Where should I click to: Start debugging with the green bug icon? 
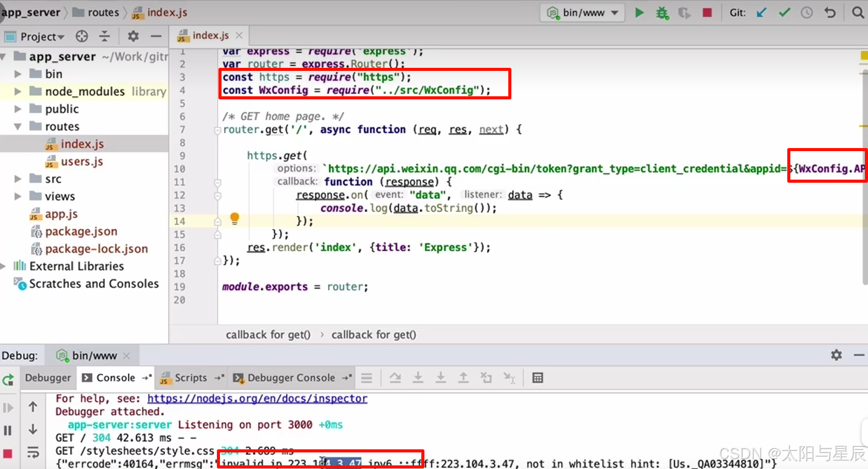tap(662, 12)
